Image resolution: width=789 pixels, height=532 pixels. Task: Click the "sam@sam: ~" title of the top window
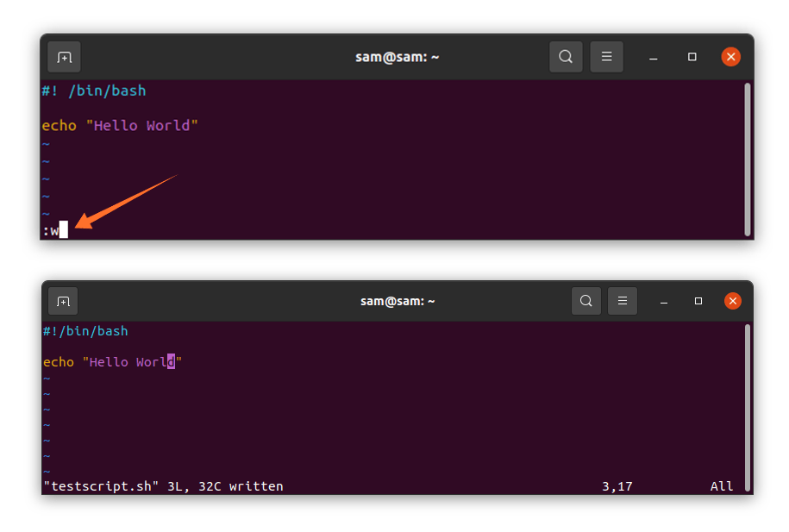pos(397,56)
